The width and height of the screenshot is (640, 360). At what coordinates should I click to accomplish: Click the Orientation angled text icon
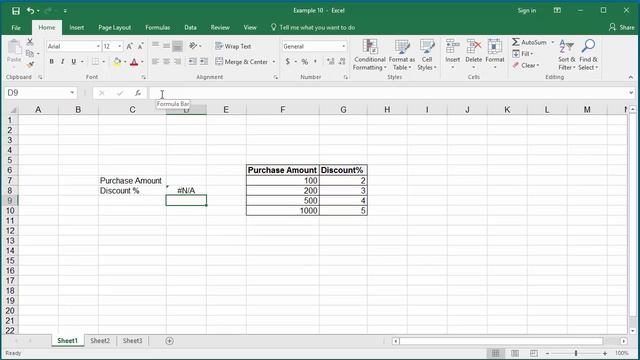click(193, 46)
